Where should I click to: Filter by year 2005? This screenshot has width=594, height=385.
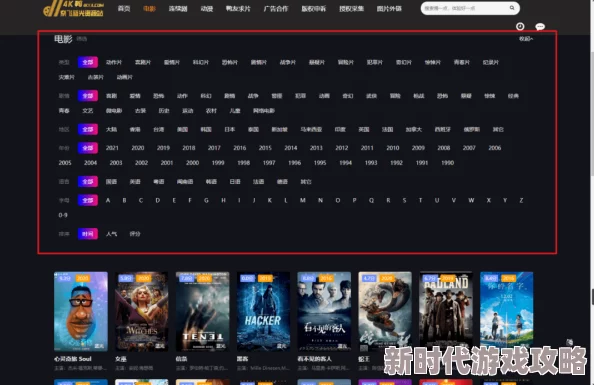(65, 163)
